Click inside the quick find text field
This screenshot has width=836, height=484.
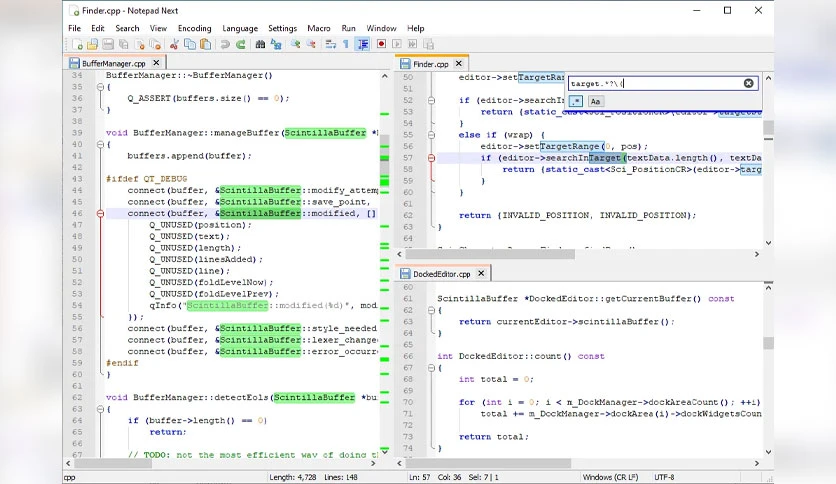click(x=656, y=83)
